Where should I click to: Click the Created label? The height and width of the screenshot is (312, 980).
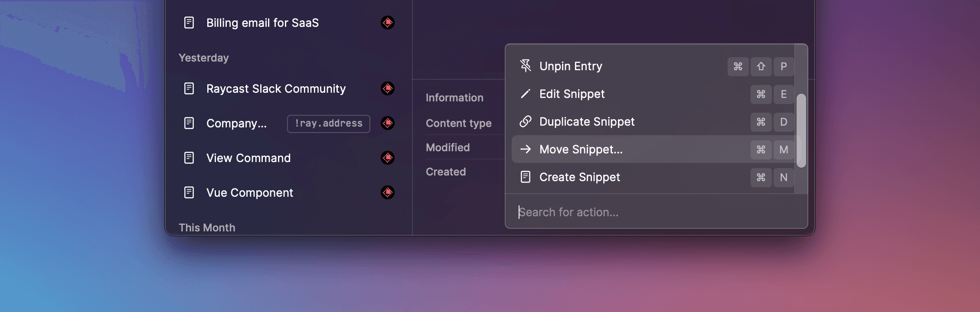point(446,172)
